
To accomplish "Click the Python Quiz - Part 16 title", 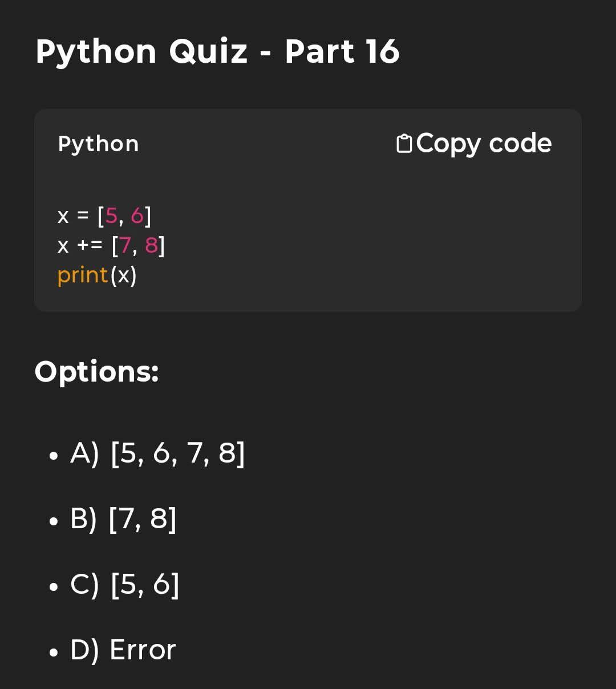I will tap(217, 51).
